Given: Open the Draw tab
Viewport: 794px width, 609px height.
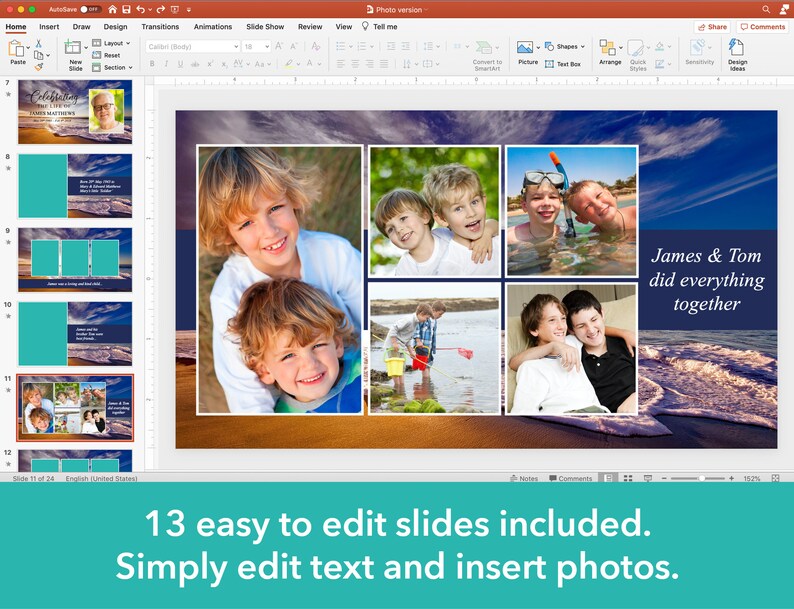Looking at the screenshot, I should (82, 27).
